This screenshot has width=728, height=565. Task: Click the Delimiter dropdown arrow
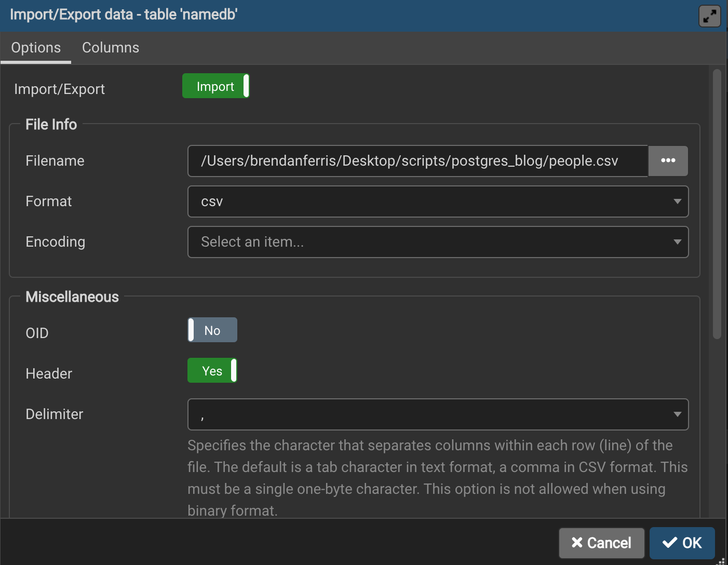pos(677,414)
